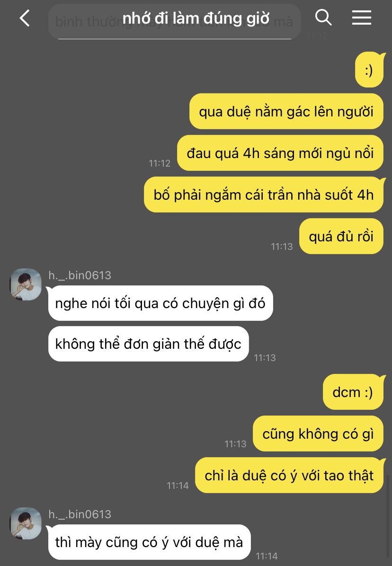Image resolution: width=392 pixels, height=566 pixels.
Task: Select message chỉ là duệ có ý với tao
Action: [289, 476]
